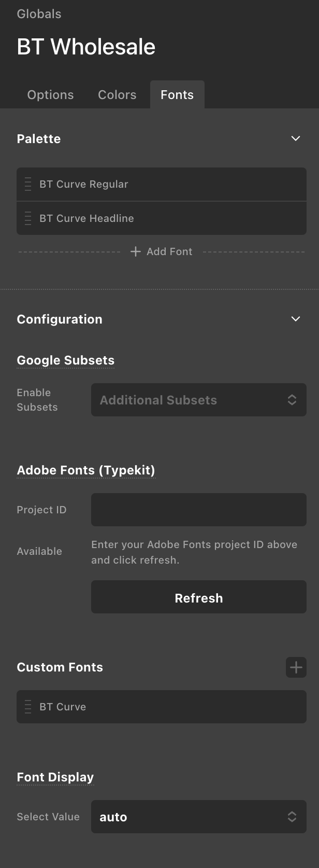Viewport: 319px width, 868px height.
Task: Collapse the Palette section chevron
Action: (x=296, y=138)
